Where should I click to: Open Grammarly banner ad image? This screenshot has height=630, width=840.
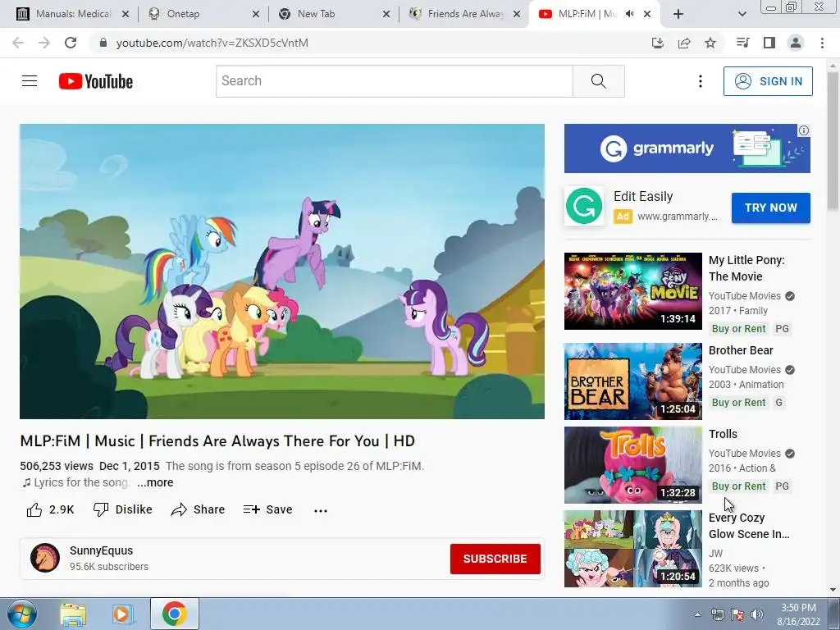687,148
